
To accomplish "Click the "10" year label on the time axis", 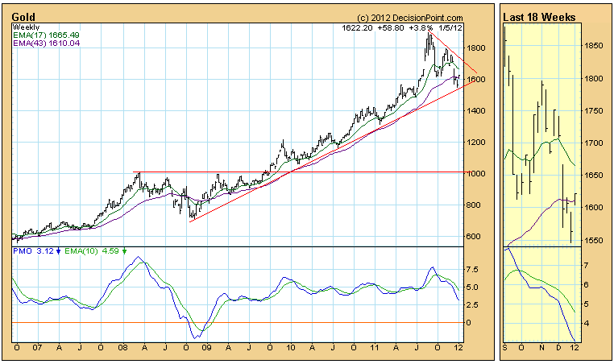I will pyautogui.click(x=291, y=348).
